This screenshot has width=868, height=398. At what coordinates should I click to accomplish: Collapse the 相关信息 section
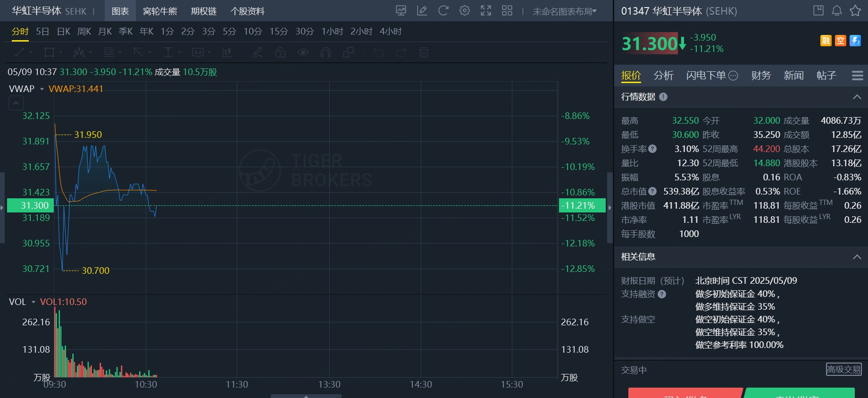tap(857, 257)
